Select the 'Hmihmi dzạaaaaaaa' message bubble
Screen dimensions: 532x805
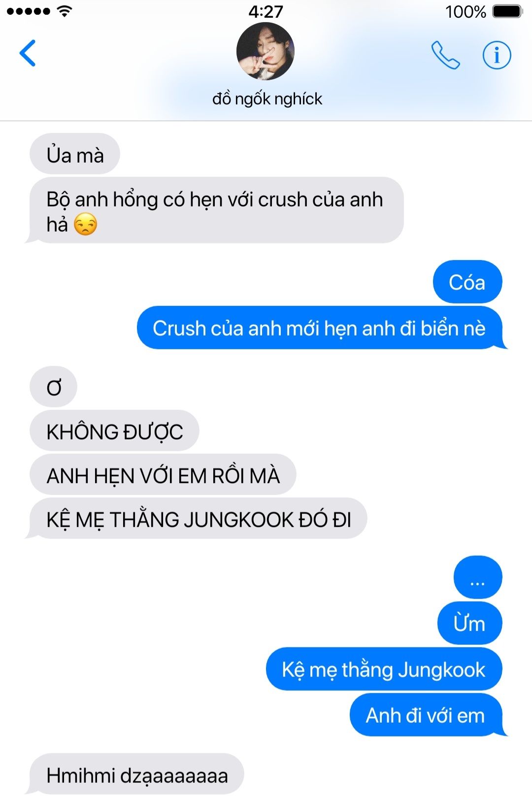(136, 774)
